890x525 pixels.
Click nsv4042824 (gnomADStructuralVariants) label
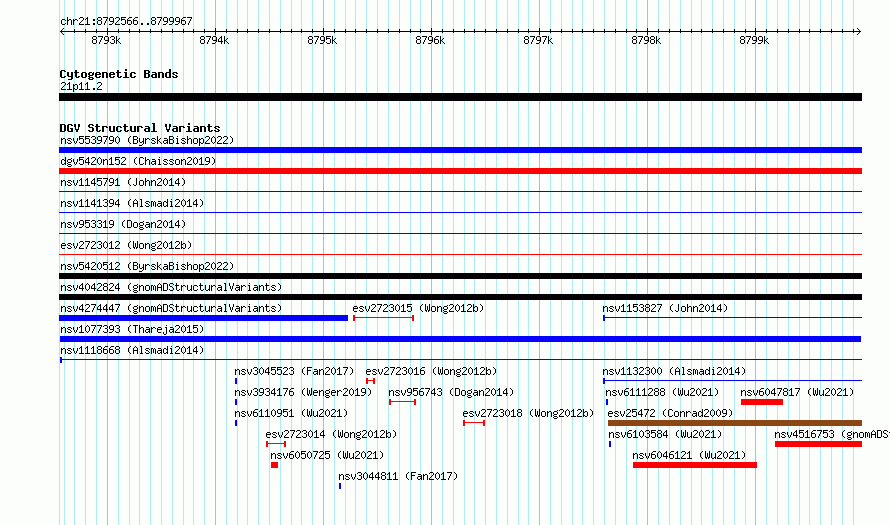click(x=171, y=287)
